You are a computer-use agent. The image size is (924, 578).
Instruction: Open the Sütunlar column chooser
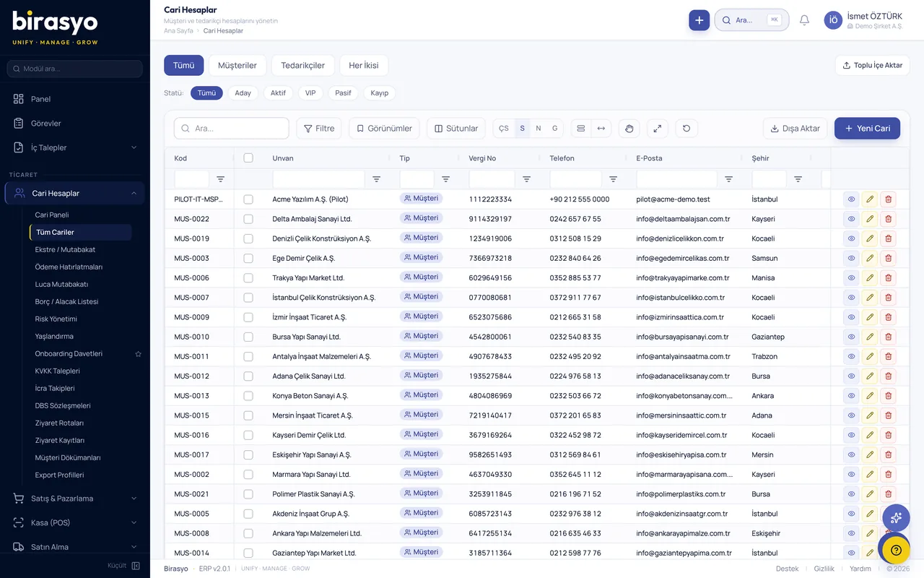point(456,129)
